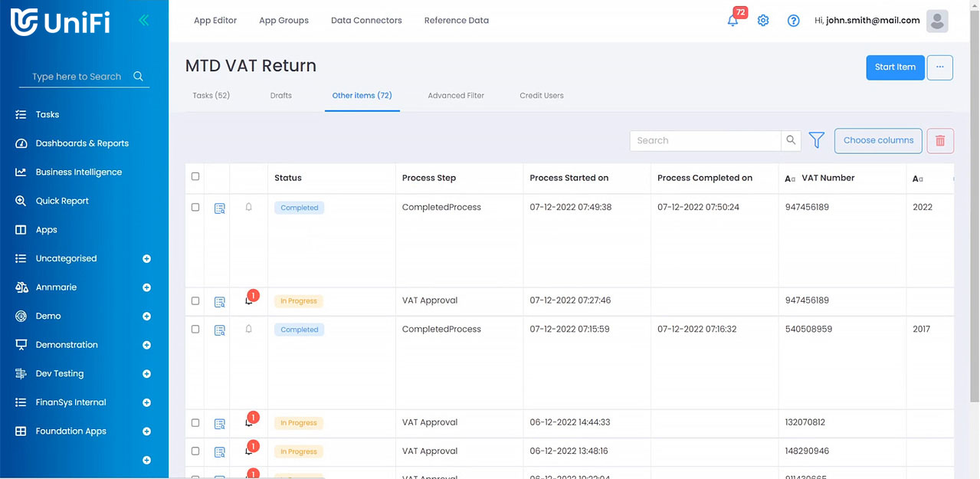Collapse the sidebar with double chevron icon
Viewport: 980px width, 479px height.
143,21
